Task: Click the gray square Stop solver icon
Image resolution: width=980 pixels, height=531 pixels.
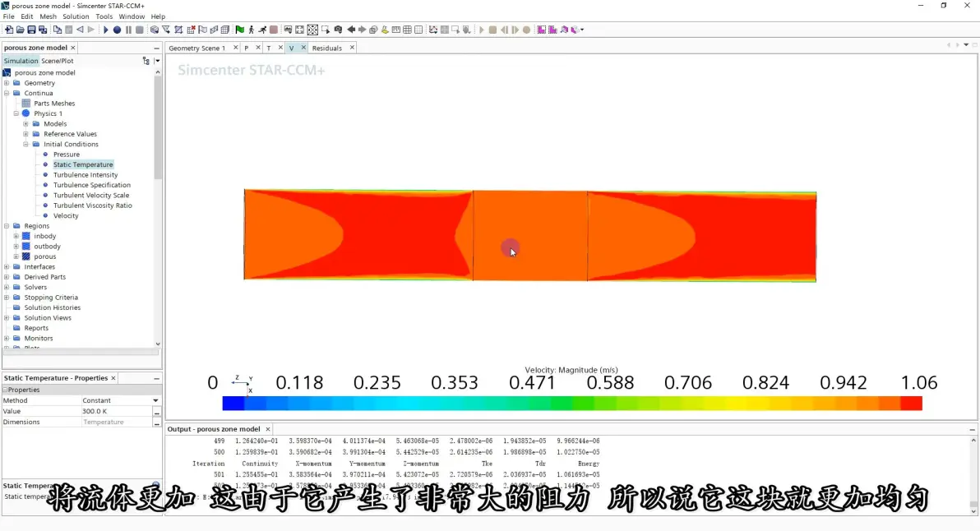Action: (x=140, y=30)
